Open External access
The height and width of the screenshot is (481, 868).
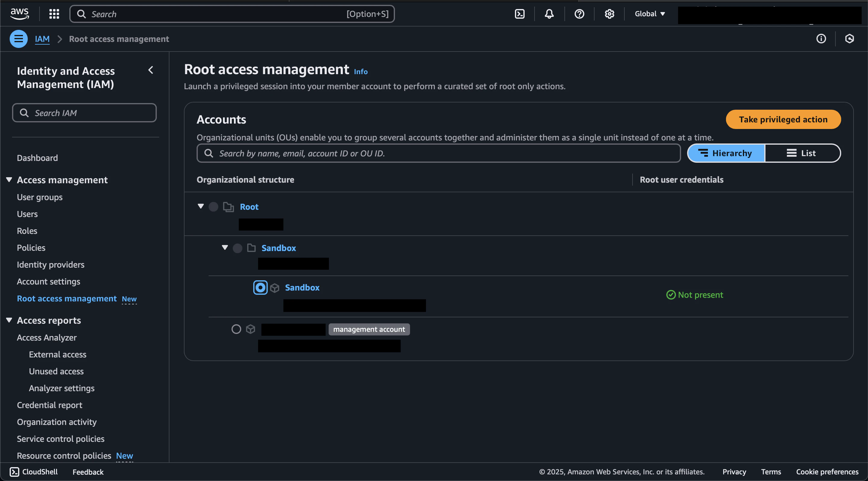coord(58,354)
